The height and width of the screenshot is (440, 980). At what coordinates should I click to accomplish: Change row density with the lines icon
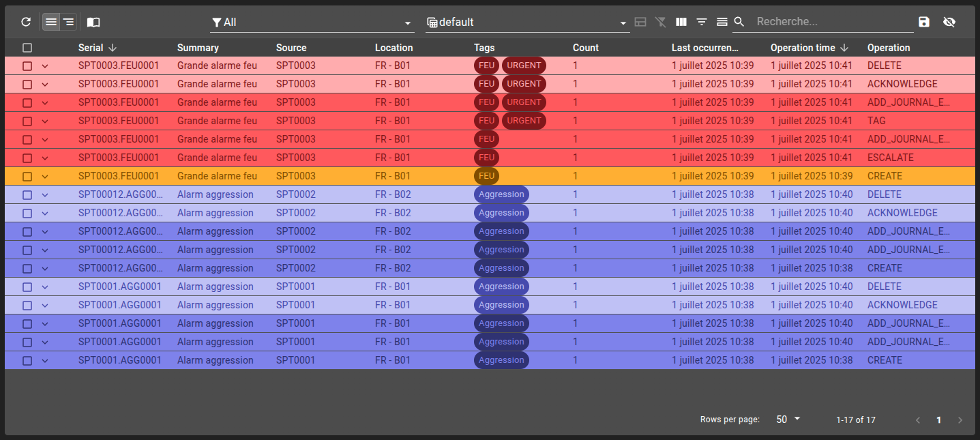[x=722, y=22]
